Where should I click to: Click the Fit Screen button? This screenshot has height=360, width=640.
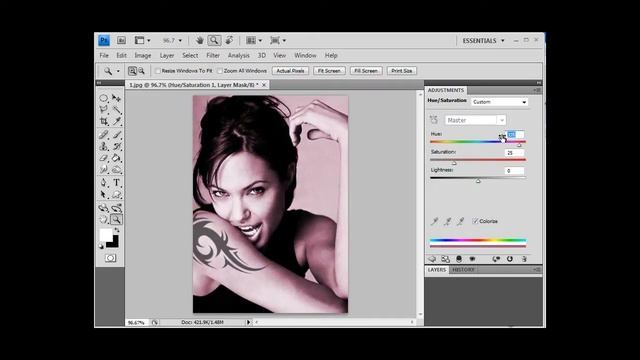click(x=329, y=71)
